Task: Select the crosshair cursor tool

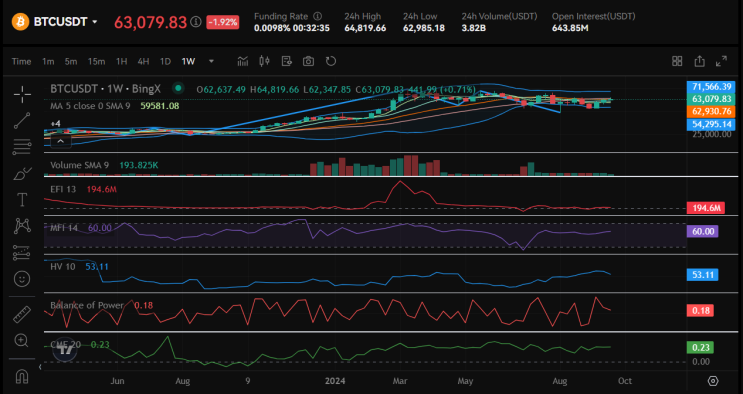Action: point(22,94)
